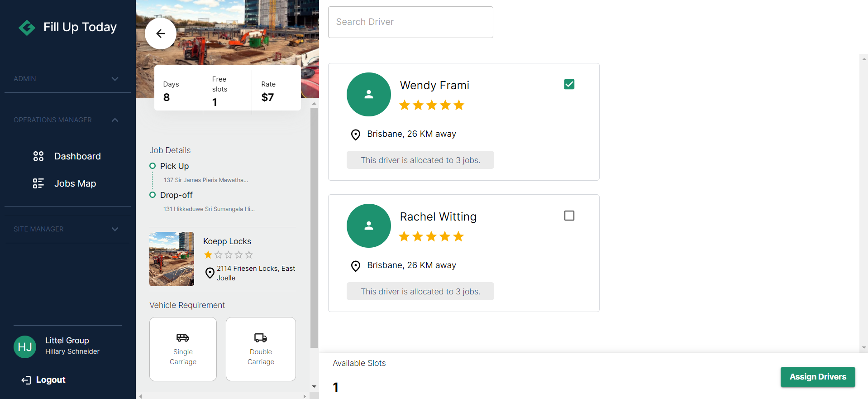Click the Double Carriage truck icon
The image size is (868, 399).
click(261, 337)
